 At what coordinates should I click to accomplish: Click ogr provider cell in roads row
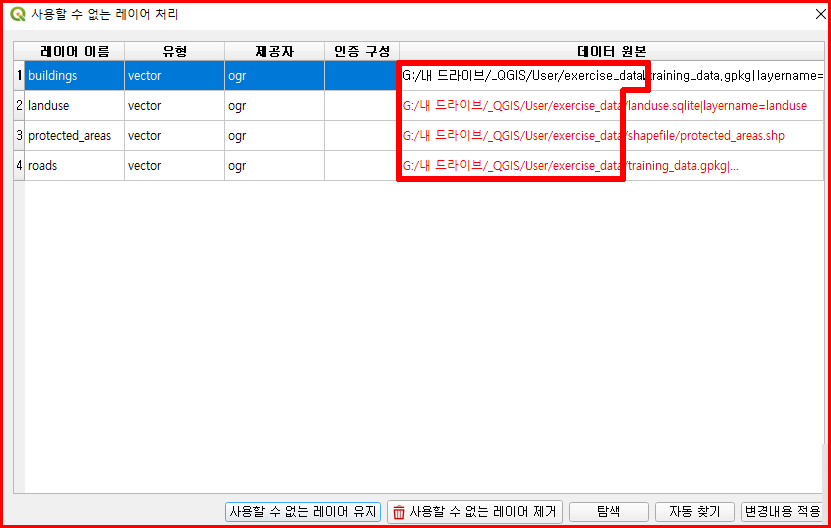(x=275, y=165)
